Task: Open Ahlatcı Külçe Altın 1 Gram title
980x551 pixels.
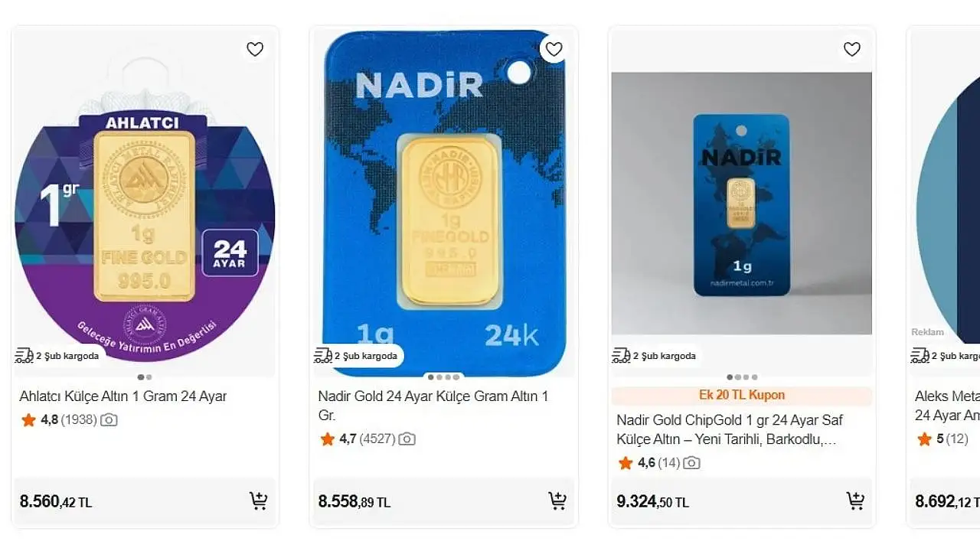Action: pyautogui.click(x=122, y=396)
